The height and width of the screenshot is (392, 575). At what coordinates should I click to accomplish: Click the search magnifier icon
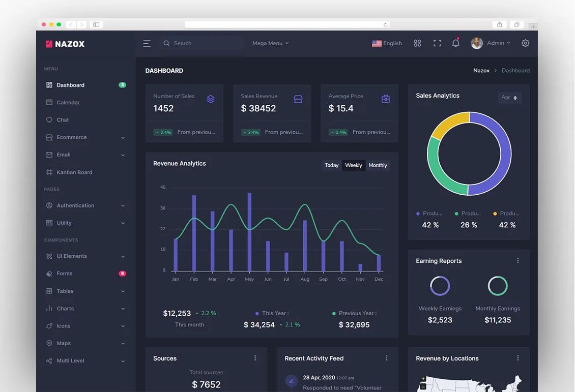(166, 43)
